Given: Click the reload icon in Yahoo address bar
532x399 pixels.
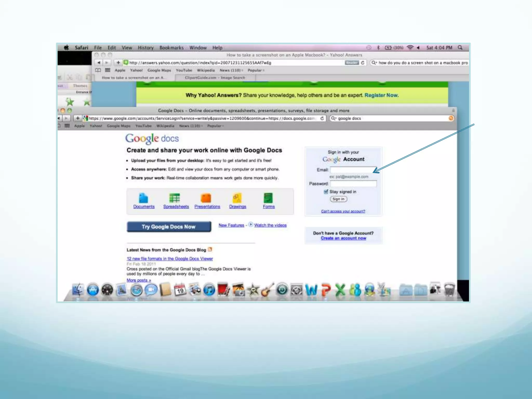Looking at the screenshot, I should pyautogui.click(x=363, y=63).
